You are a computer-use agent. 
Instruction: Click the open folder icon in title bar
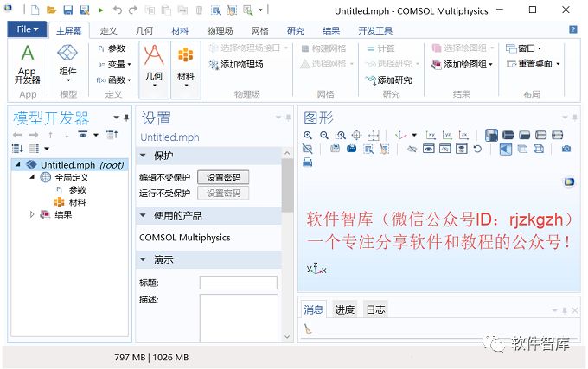point(51,10)
